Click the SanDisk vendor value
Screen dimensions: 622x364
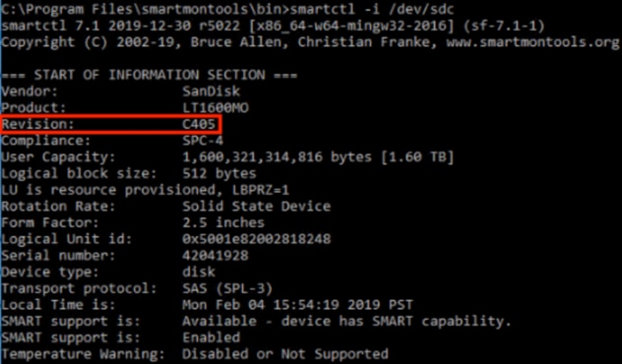tap(211, 91)
